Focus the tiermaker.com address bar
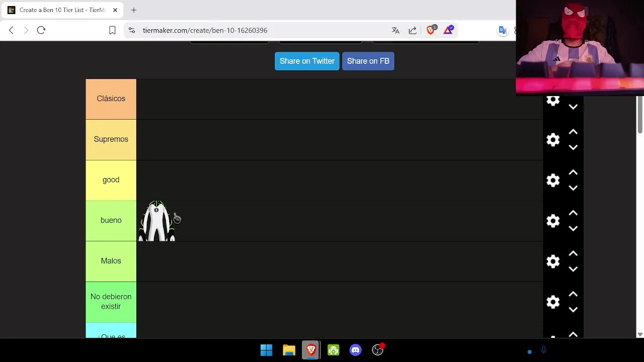The height and width of the screenshot is (362, 644). click(x=205, y=30)
